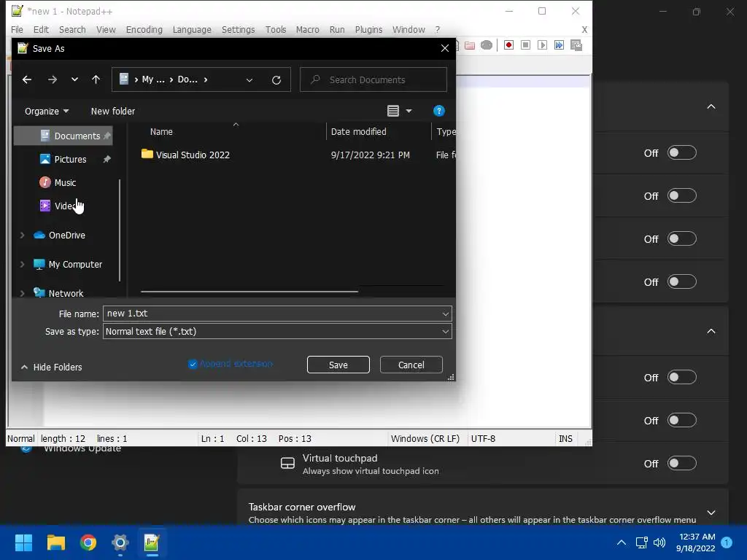Screen dimensions: 747x560
Task: Click Cancel in Save As dialog
Action: 411,365
